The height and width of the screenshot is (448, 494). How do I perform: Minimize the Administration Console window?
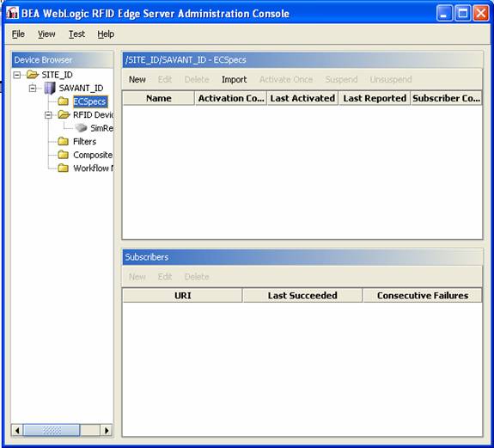[444, 14]
